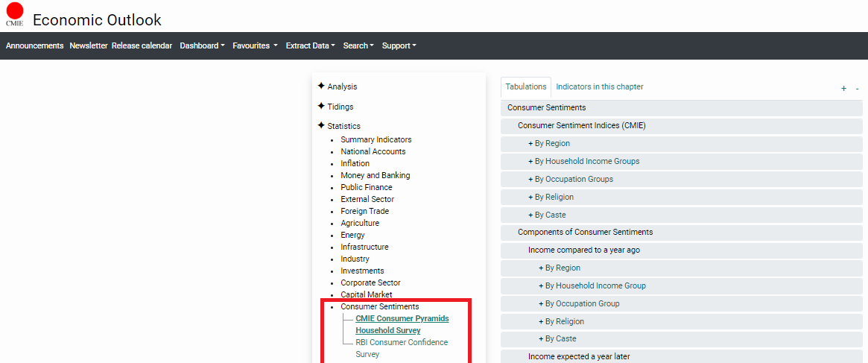This screenshot has height=363, width=868.
Task: Open the Dashboard dropdown menu
Action: coord(203,45)
